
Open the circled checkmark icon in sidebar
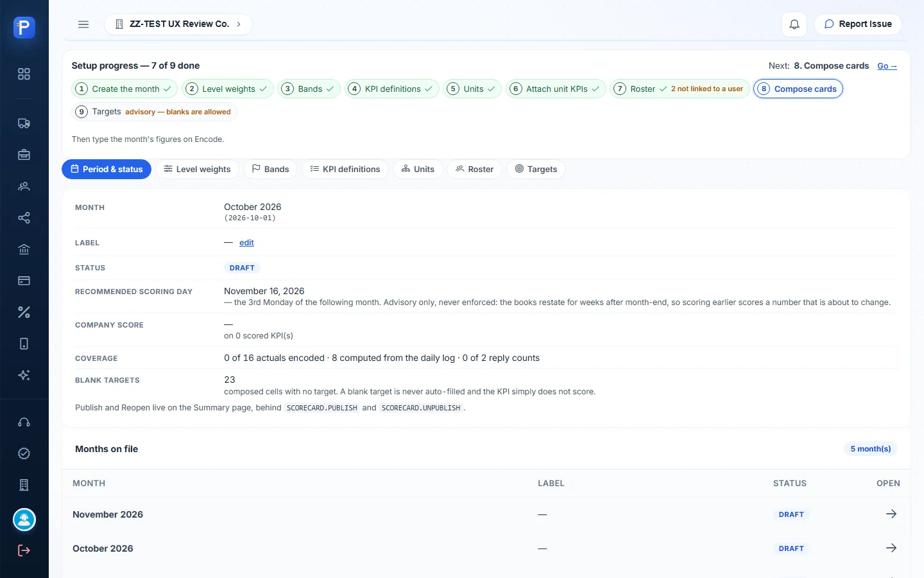coord(24,453)
